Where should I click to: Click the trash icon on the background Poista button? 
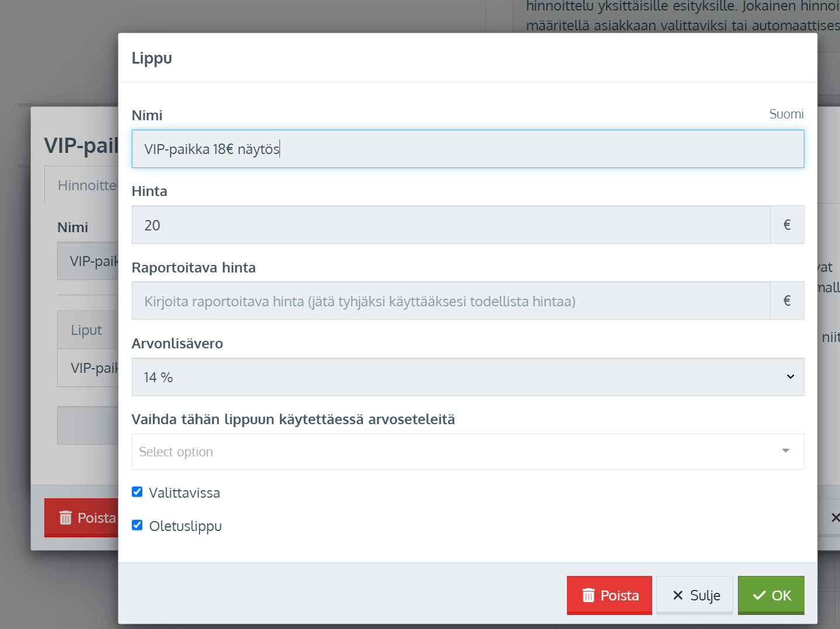click(65, 518)
